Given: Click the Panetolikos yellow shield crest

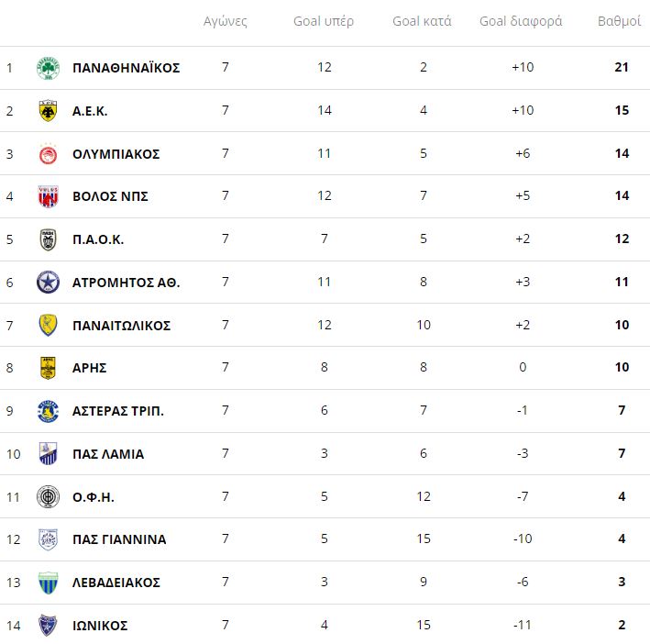Looking at the screenshot, I should 48,326.
